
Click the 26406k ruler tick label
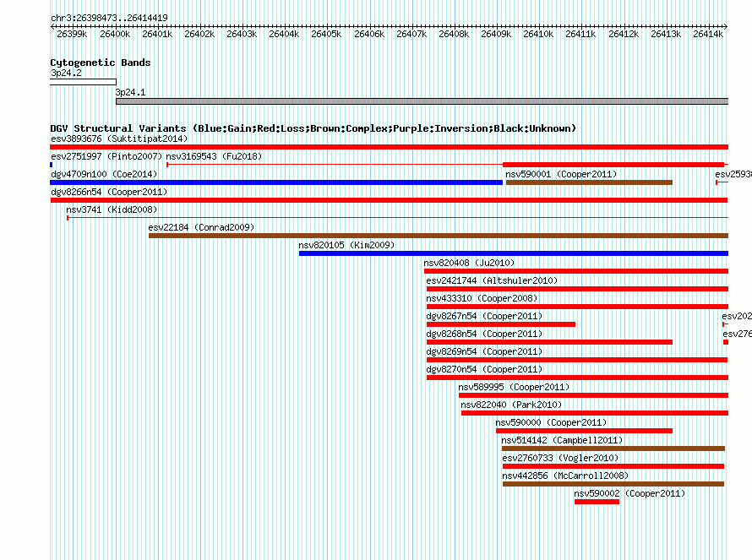pyautogui.click(x=369, y=34)
